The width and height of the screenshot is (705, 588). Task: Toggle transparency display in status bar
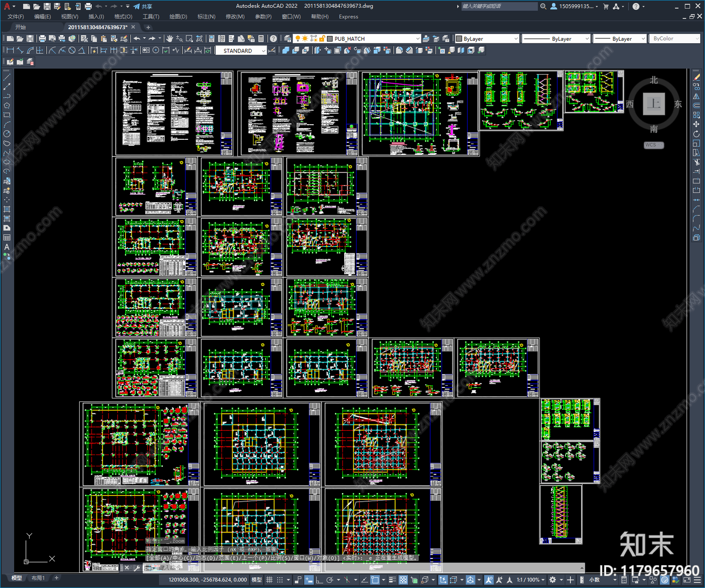coord(403,580)
